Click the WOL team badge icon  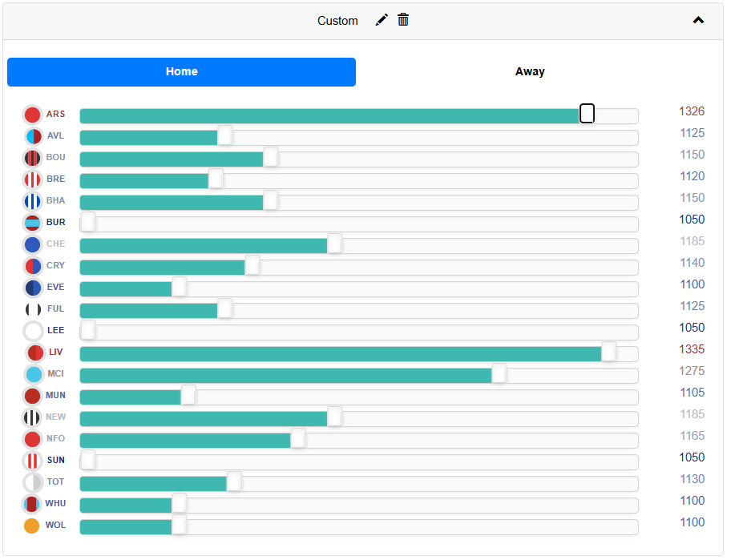click(x=32, y=526)
